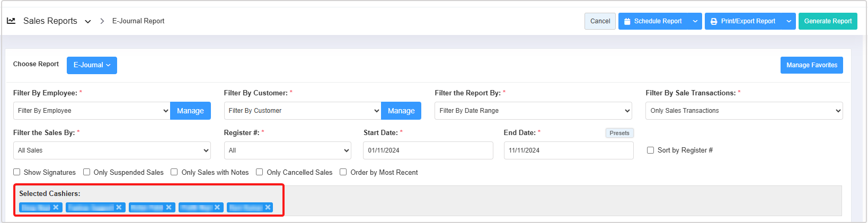This screenshot has height=223, width=868.
Task: Remove the second selected cashier tag
Action: (119, 207)
